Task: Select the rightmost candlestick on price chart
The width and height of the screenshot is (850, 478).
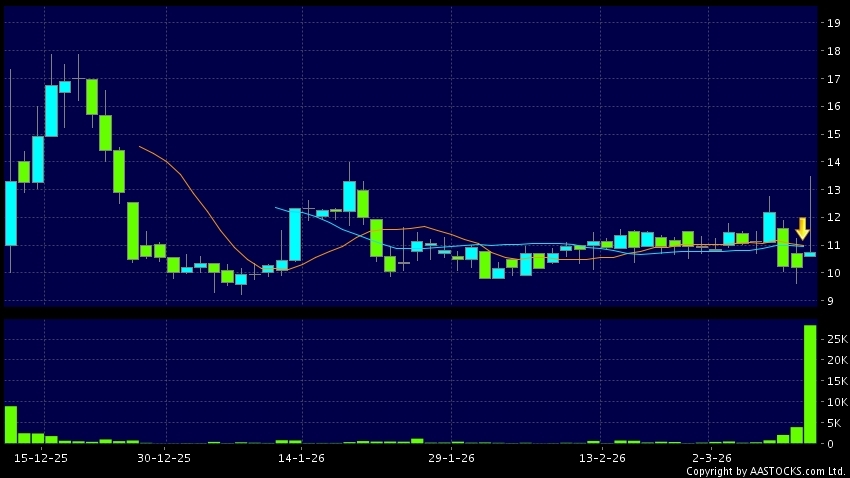Action: coord(810,254)
